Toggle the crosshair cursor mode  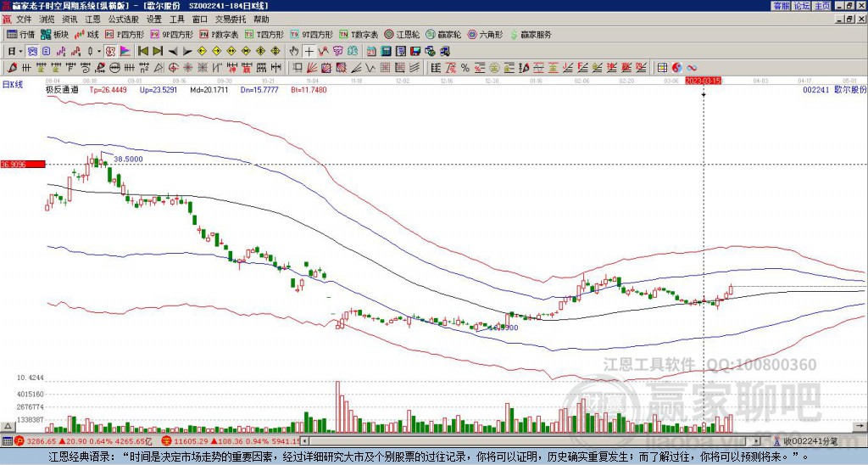pyautogui.click(x=309, y=51)
